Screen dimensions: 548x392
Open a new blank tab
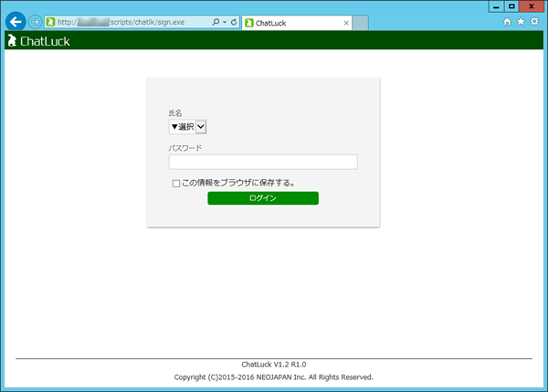coord(360,23)
